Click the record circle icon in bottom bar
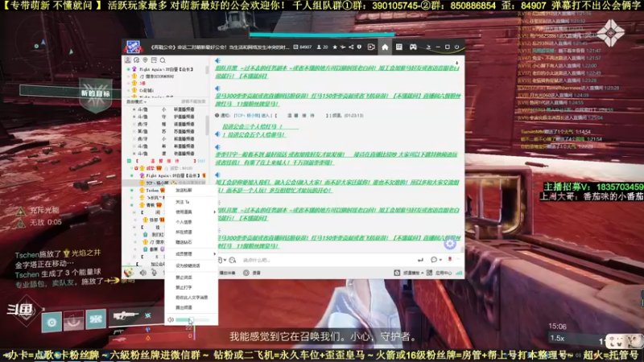 click(246, 273)
